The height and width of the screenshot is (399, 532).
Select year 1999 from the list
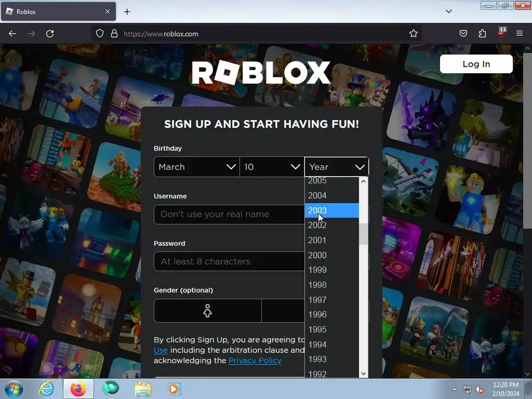pyautogui.click(x=332, y=270)
